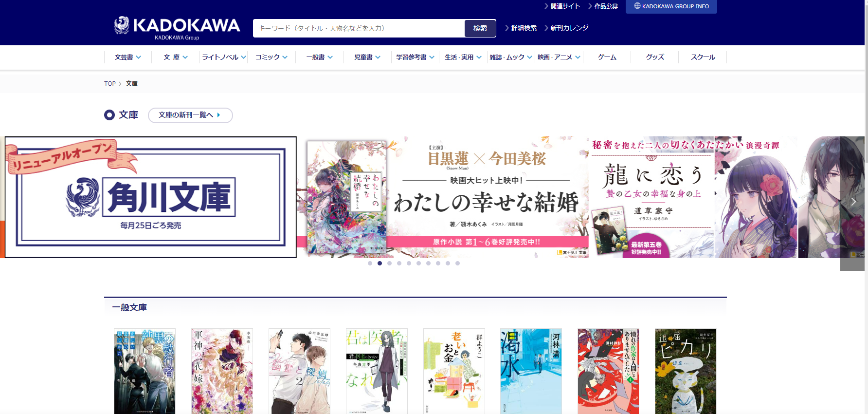Image resolution: width=868 pixels, height=414 pixels.
Task: Select fourth carousel dot
Action: pos(399,263)
